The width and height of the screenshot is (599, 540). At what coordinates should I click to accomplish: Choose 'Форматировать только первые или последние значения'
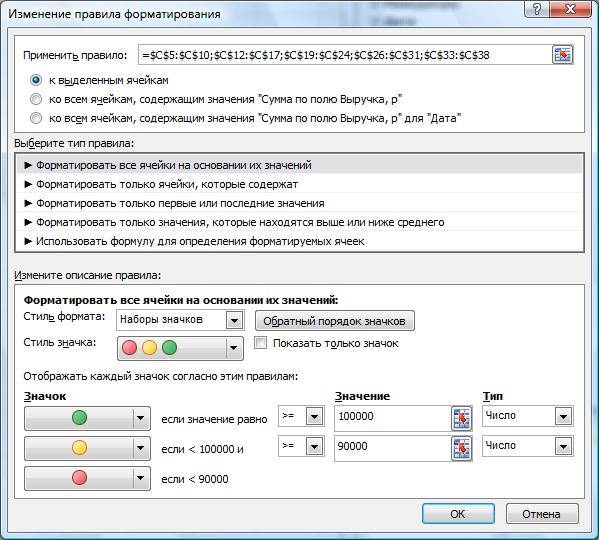coord(299,203)
